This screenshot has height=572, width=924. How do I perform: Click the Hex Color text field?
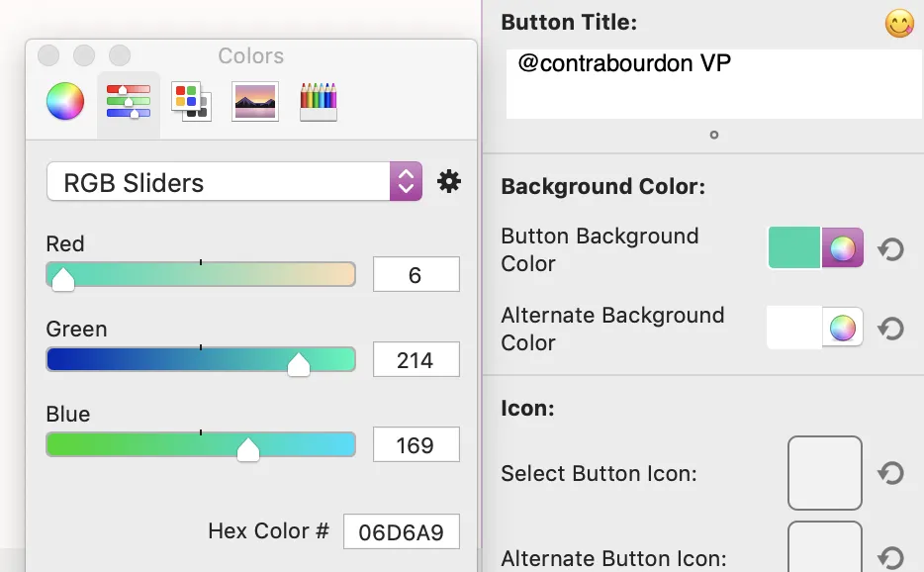(x=401, y=532)
